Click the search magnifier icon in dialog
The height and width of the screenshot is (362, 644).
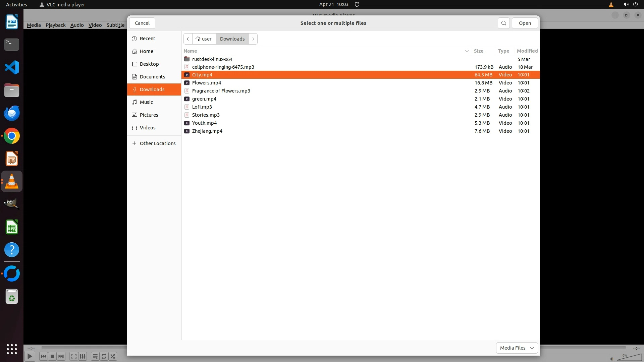click(503, 23)
